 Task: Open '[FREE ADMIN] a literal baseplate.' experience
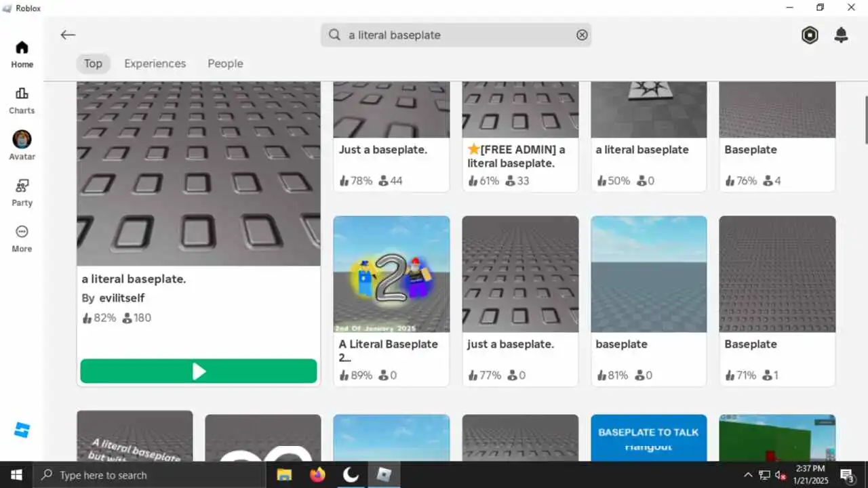520,136
